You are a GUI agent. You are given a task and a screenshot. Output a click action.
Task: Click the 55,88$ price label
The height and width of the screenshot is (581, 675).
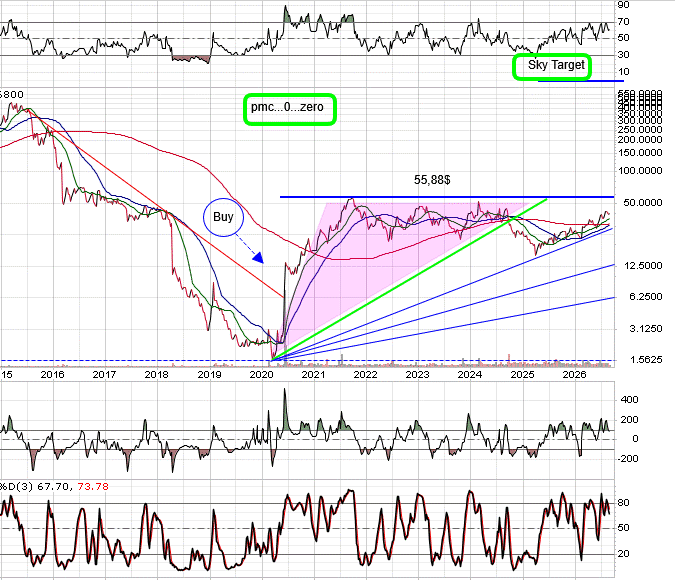[432, 180]
